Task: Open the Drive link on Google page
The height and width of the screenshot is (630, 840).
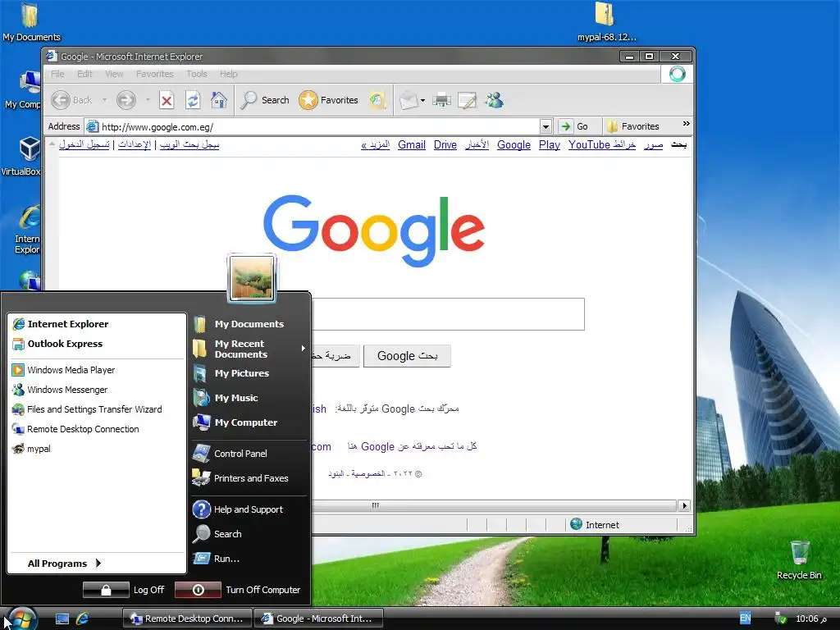Action: click(445, 145)
